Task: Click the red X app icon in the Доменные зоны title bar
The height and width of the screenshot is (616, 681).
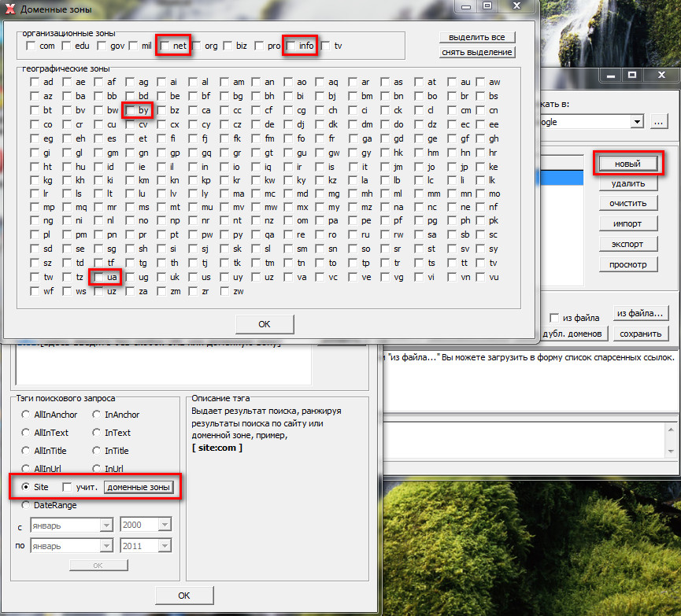Action: point(9,10)
